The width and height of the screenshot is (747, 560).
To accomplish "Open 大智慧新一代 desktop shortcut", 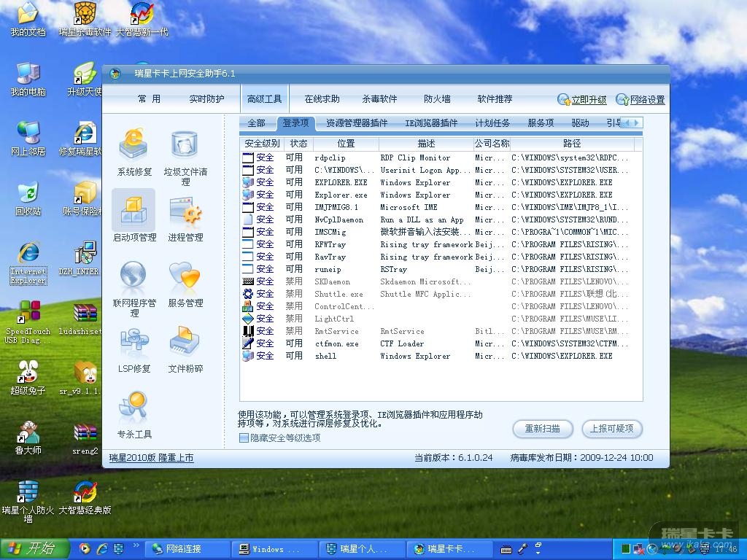I will 142,20.
